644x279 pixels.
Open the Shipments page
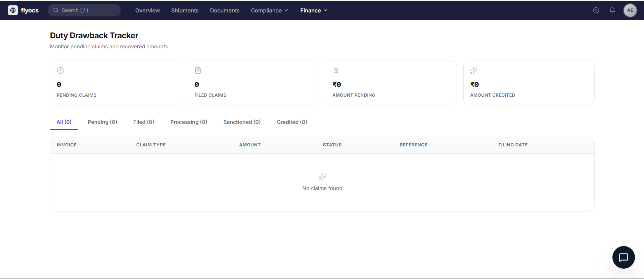pos(185,10)
